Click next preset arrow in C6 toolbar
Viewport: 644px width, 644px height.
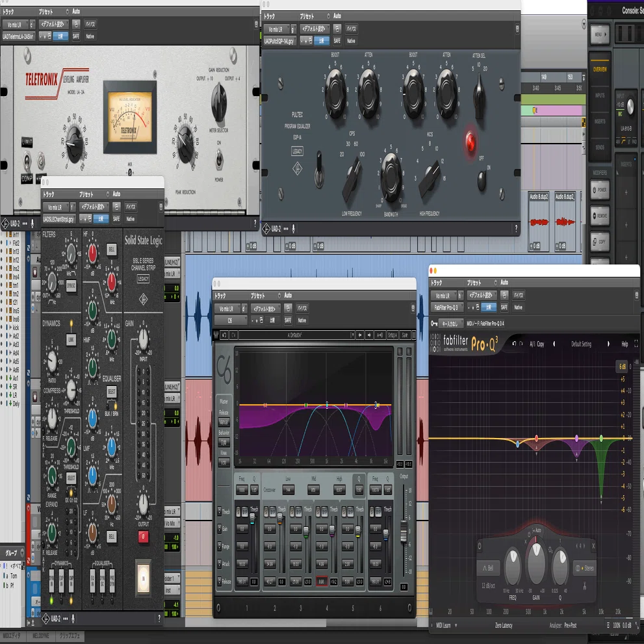click(x=369, y=335)
